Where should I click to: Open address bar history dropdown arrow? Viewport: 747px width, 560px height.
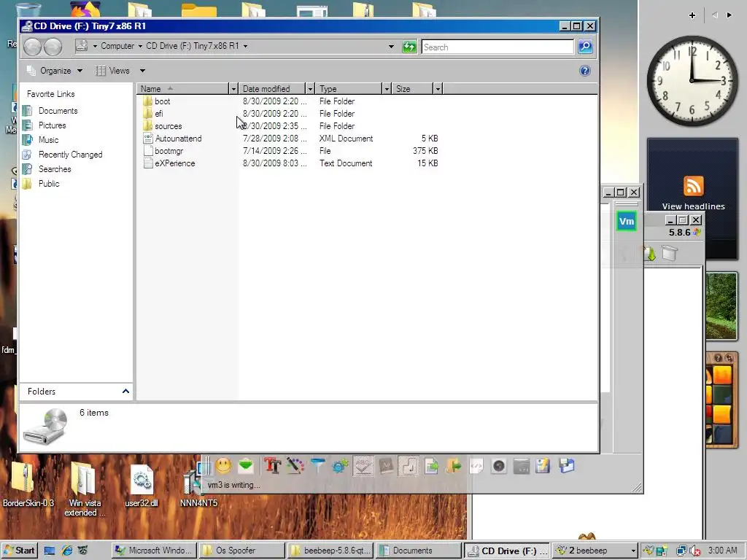coord(391,47)
